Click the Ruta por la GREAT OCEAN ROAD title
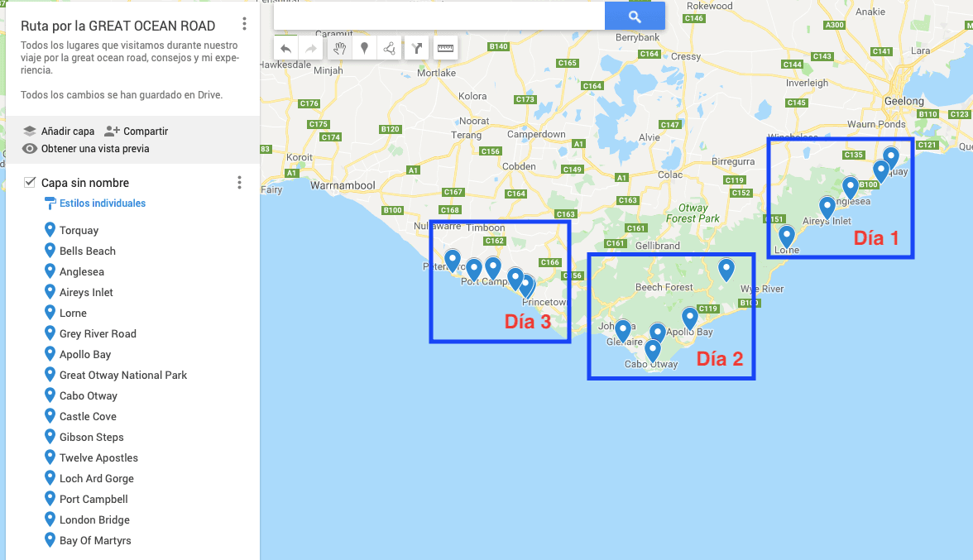This screenshot has height=560, width=973. 117,26
